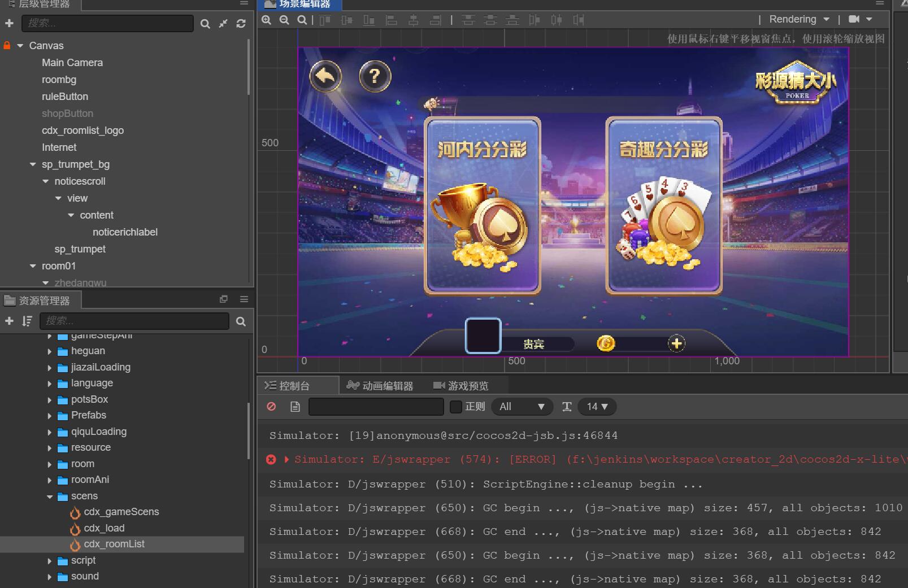The image size is (908, 588).
Task: Open the scene editor panel menu icon
Action: tap(880, 3)
